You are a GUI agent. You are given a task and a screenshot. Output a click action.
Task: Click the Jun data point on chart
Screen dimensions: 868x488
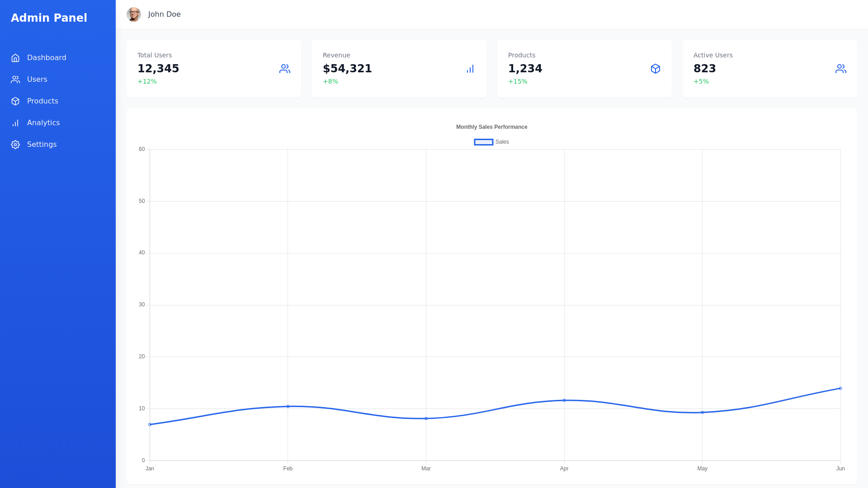(840, 388)
